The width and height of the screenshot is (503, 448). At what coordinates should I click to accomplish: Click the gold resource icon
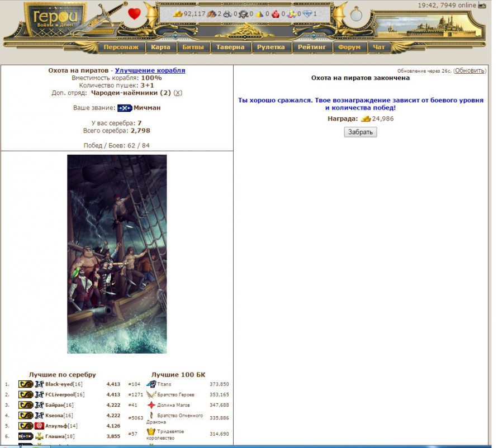point(178,14)
